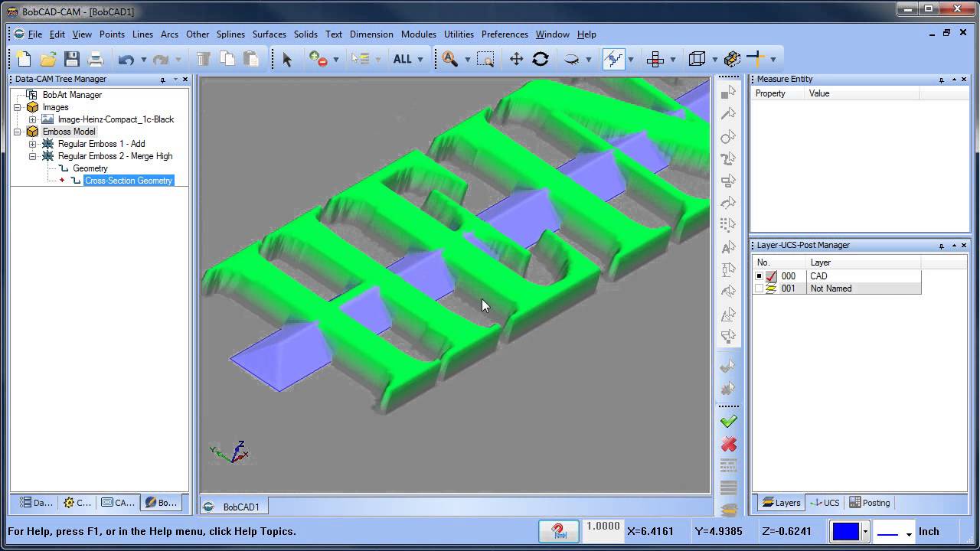Open the Surfaces menu
This screenshot has width=980, height=551.
pos(269,34)
